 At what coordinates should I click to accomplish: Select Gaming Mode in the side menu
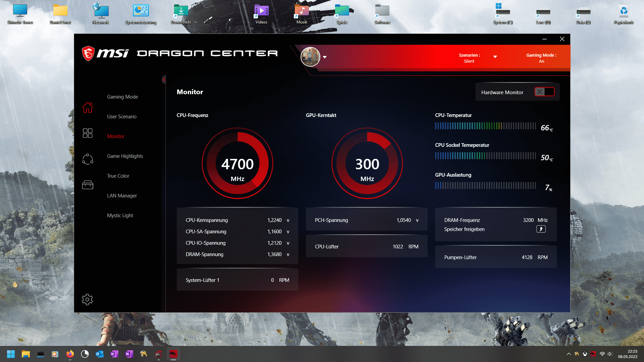point(122,97)
